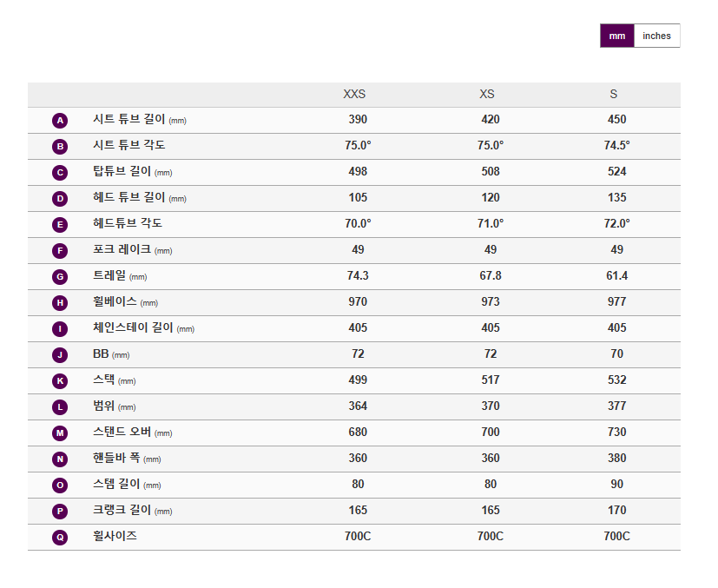Select the 170 crank length value
This screenshot has width=718, height=588.
[x=616, y=511]
